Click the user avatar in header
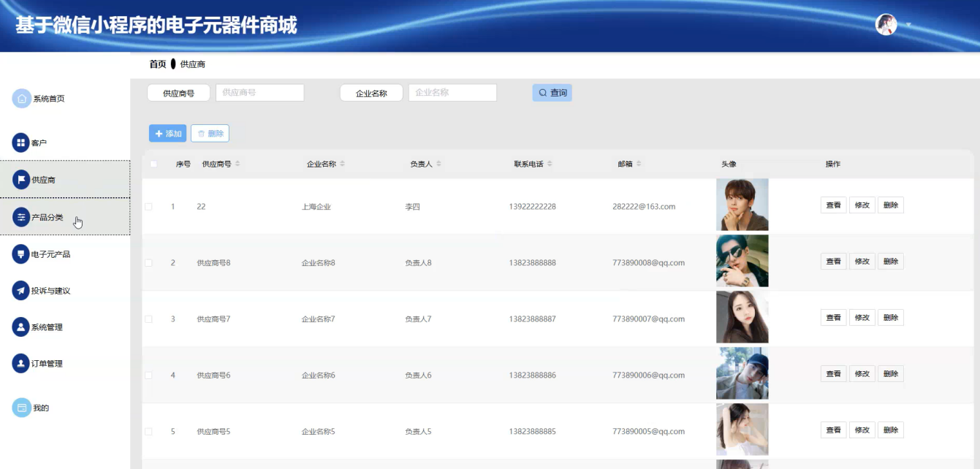This screenshot has height=469, width=980. tap(886, 24)
